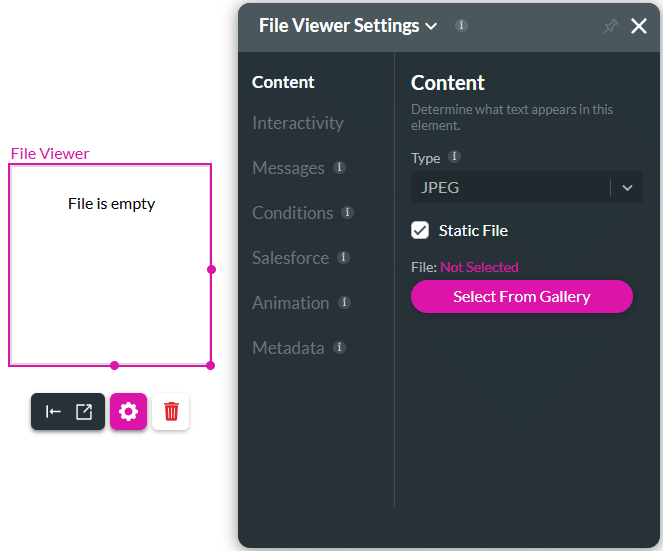Click Select From Gallery button
This screenshot has width=663, height=551.
coord(522,296)
